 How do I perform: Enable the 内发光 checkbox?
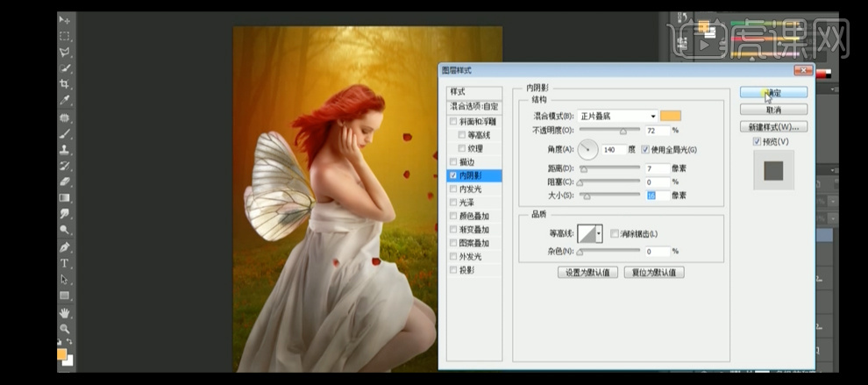[453, 189]
